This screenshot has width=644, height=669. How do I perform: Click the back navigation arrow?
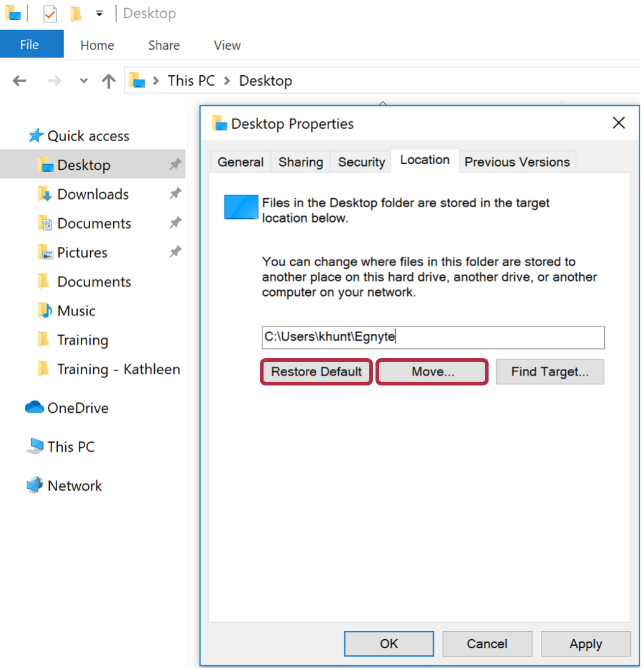[x=19, y=81]
